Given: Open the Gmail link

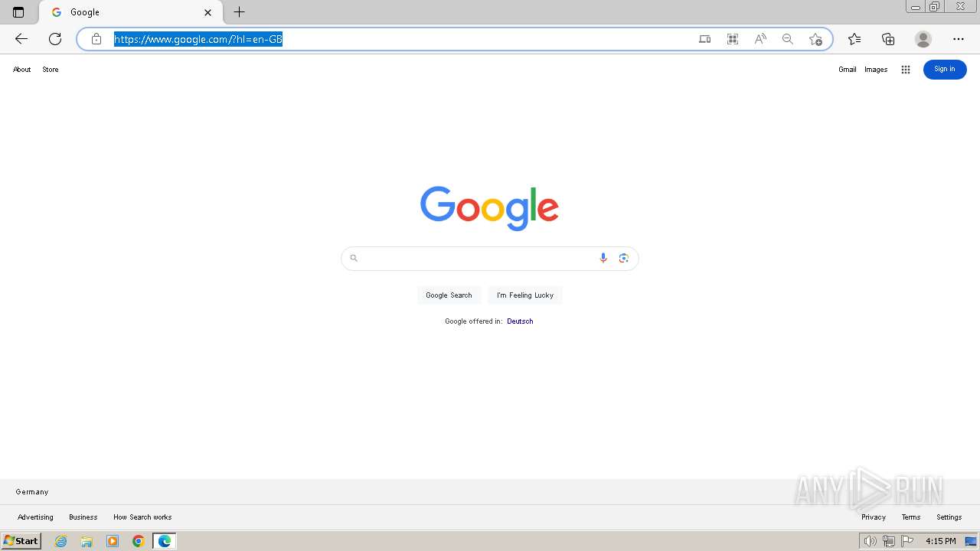Looking at the screenshot, I should click(x=848, y=70).
